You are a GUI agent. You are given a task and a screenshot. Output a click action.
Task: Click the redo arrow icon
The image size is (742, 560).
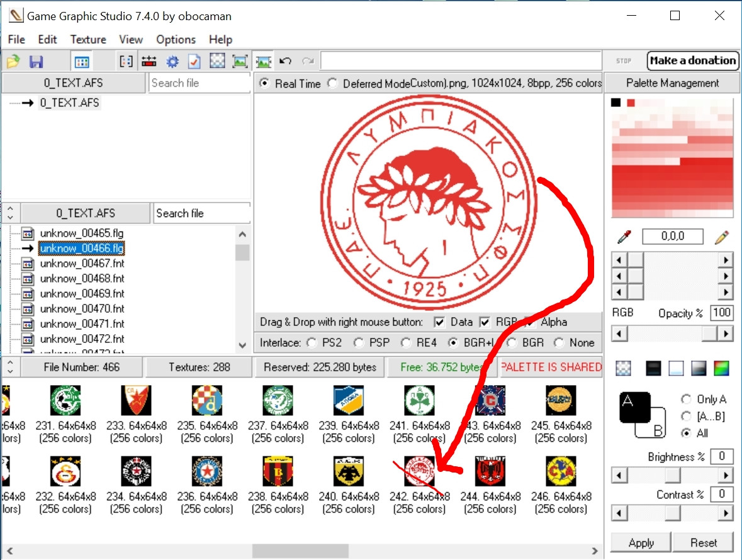tap(308, 61)
